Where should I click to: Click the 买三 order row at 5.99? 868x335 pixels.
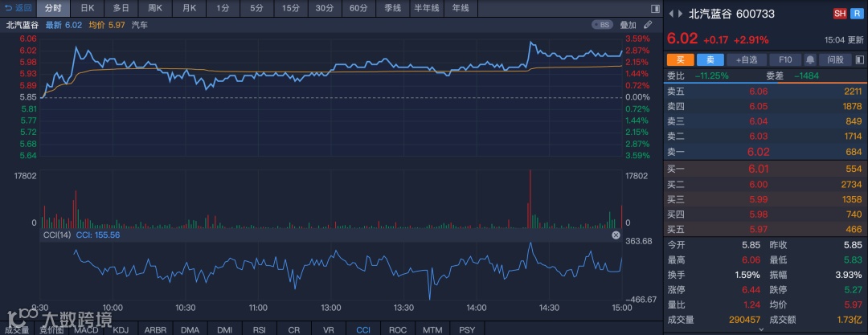pos(765,199)
